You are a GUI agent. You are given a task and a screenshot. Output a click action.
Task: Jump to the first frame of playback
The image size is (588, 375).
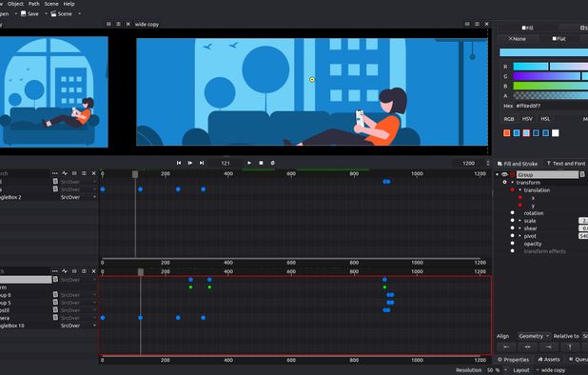(x=179, y=163)
